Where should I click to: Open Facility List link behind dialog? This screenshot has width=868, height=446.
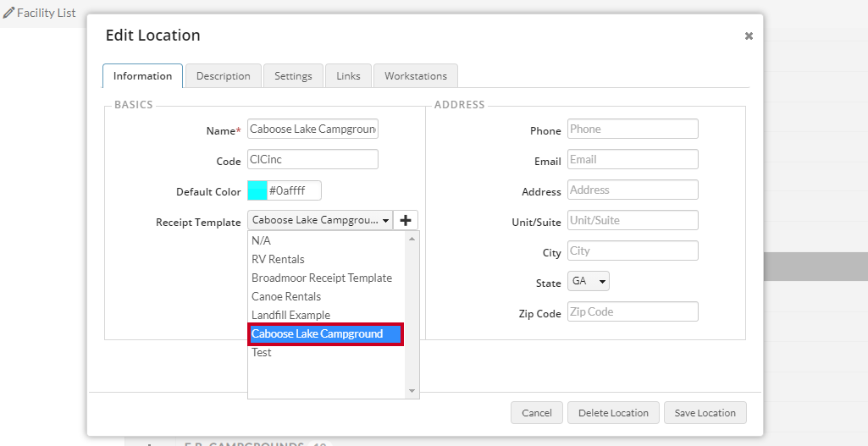[x=46, y=13]
